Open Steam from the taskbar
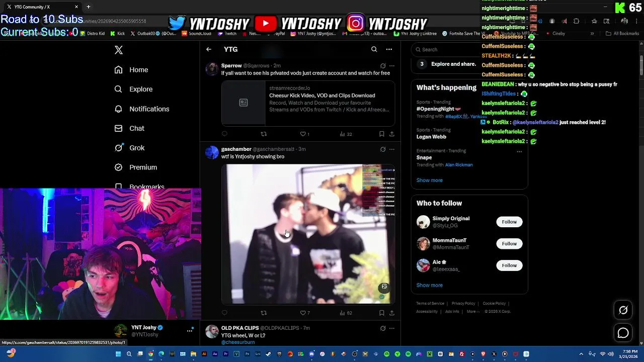This screenshot has width=644, height=362. (268, 354)
